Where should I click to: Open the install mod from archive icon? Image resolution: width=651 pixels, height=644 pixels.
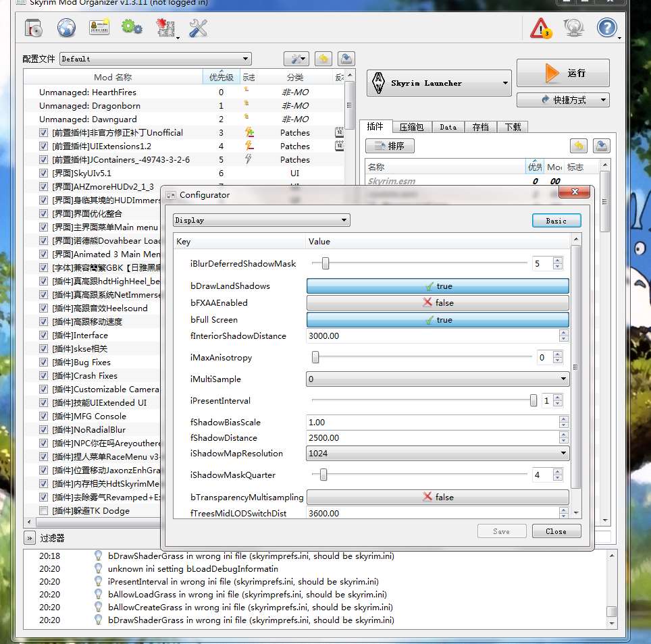tap(34, 28)
